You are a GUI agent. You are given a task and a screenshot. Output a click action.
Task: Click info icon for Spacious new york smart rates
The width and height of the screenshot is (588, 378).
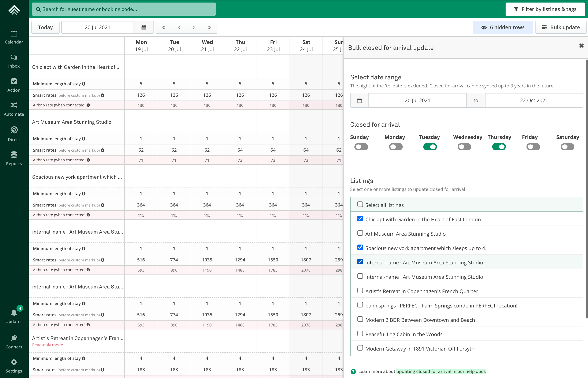tap(103, 205)
